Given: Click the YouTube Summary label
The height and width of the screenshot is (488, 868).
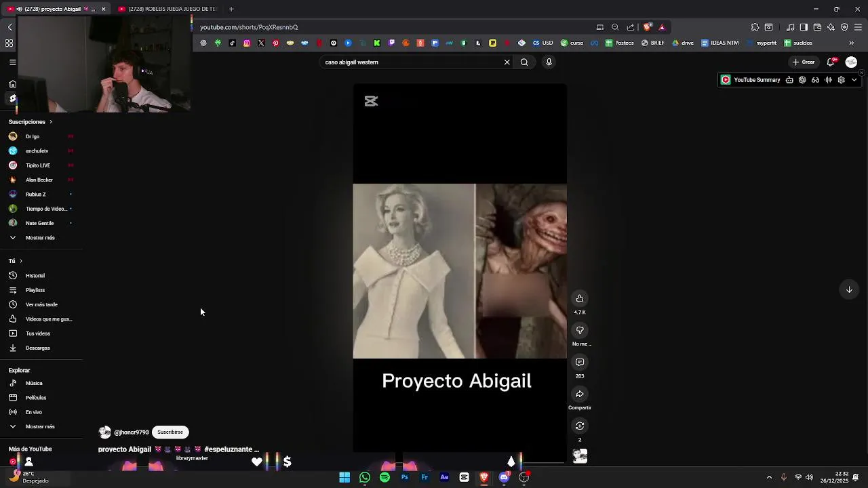Looking at the screenshot, I should coord(757,80).
